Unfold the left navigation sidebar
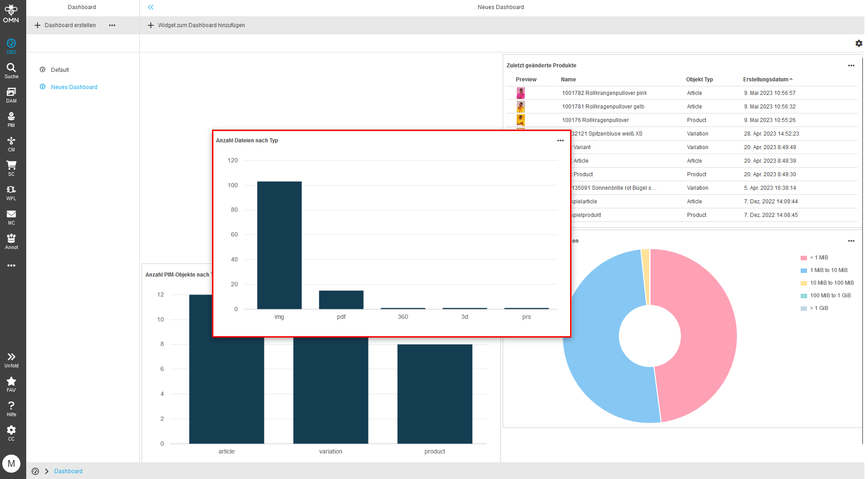Viewport: 868px width, 479px height. pos(11,360)
